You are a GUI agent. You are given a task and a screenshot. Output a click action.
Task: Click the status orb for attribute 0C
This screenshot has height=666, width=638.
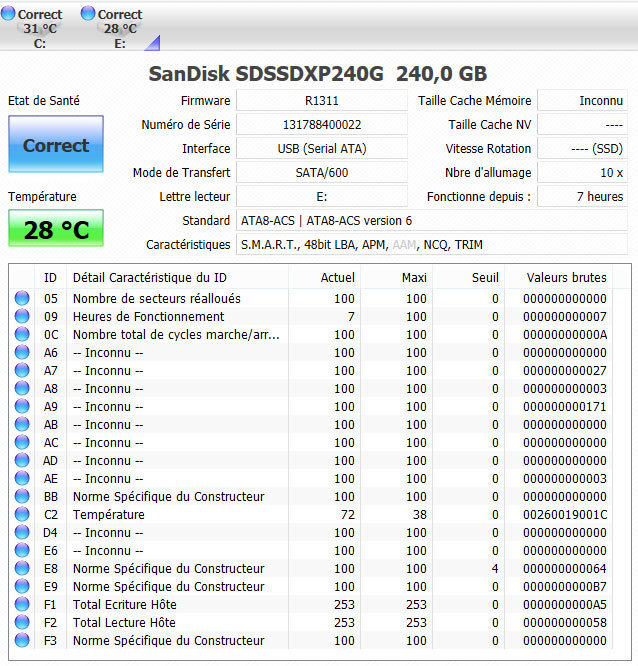coord(22,334)
